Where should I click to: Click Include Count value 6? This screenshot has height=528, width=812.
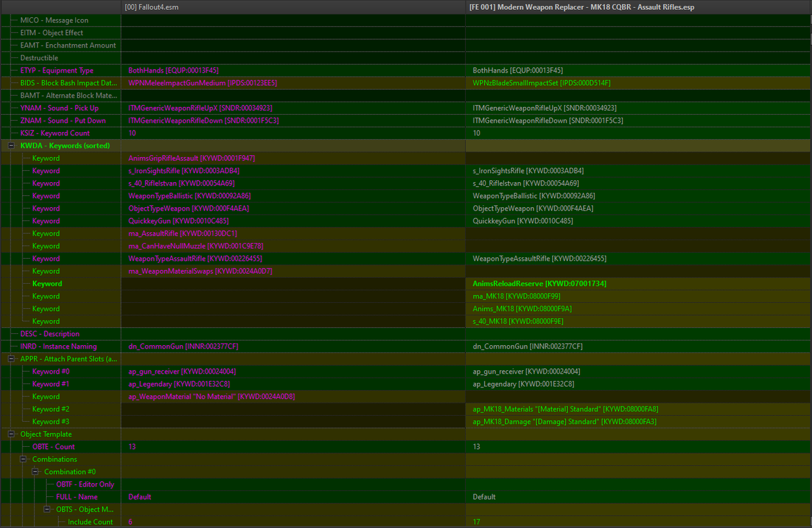pyautogui.click(x=131, y=521)
